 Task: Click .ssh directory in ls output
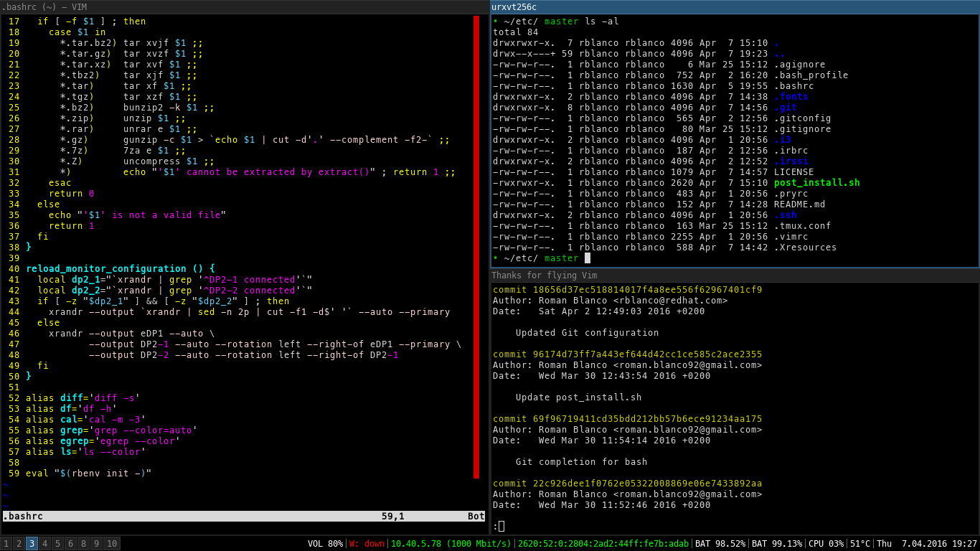(786, 215)
